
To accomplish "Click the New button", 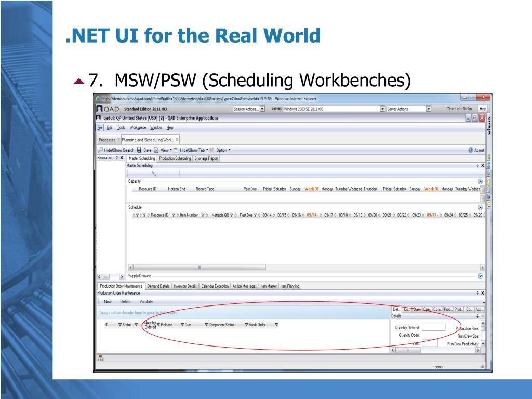I will pyautogui.click(x=108, y=302).
